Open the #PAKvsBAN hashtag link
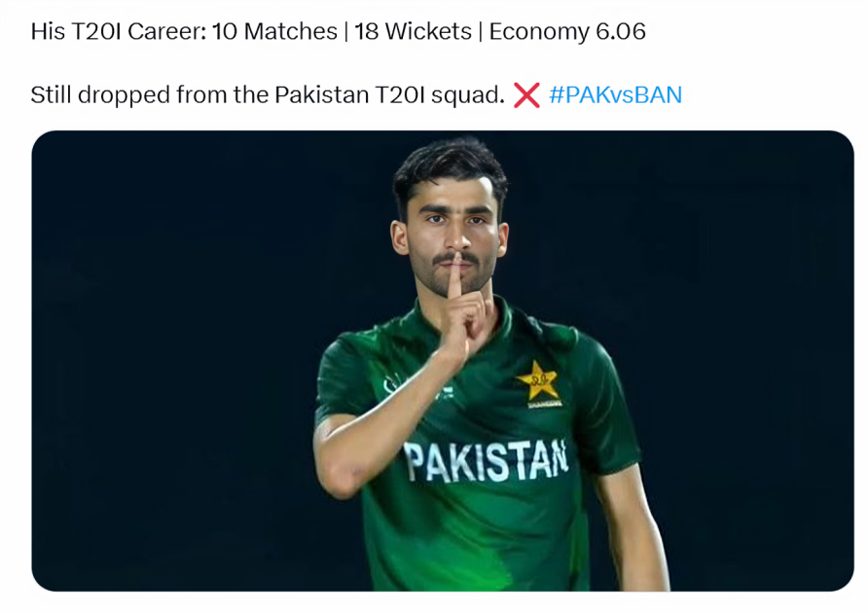Viewport: 868px width, 613px height. pyautogui.click(x=615, y=94)
